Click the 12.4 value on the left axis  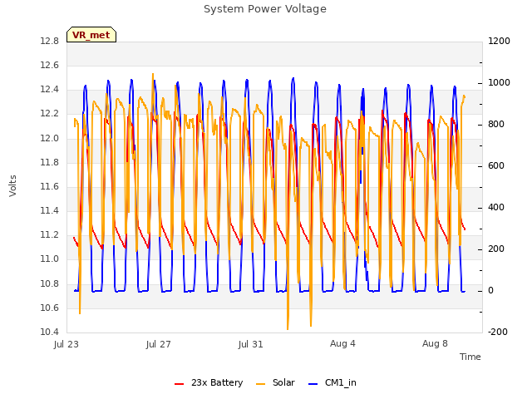50,90
